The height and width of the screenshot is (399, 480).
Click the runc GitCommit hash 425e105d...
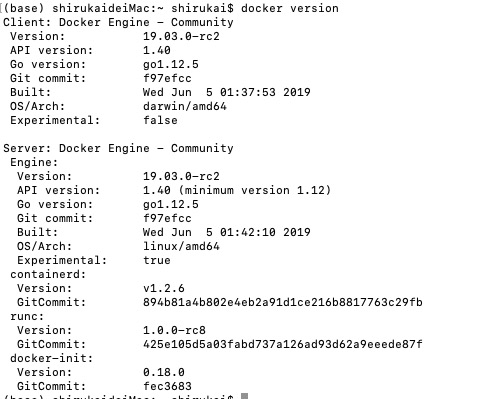pyautogui.click(x=283, y=344)
